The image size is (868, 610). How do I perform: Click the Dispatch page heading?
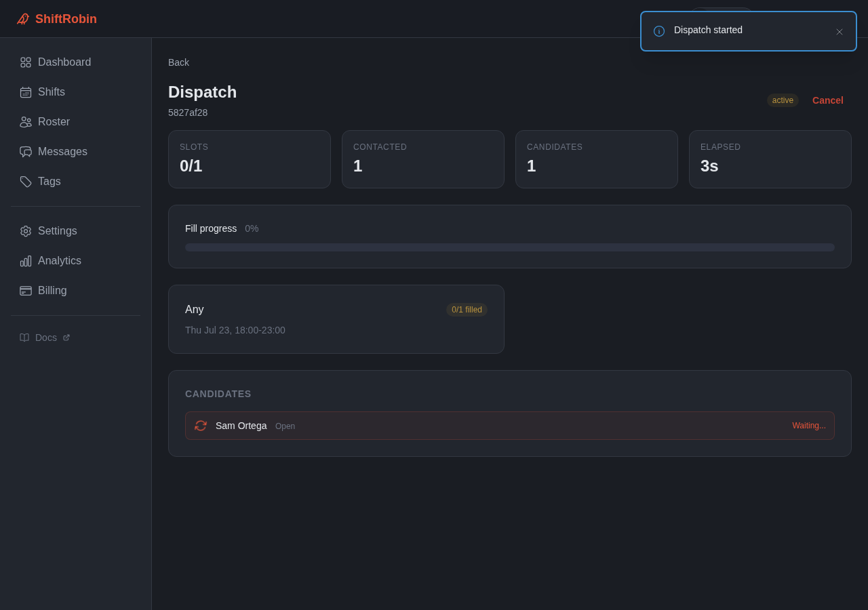tap(203, 92)
